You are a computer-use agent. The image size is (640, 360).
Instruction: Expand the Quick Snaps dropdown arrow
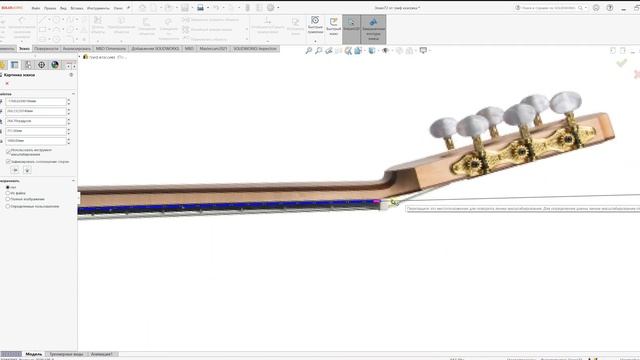(x=315, y=41)
